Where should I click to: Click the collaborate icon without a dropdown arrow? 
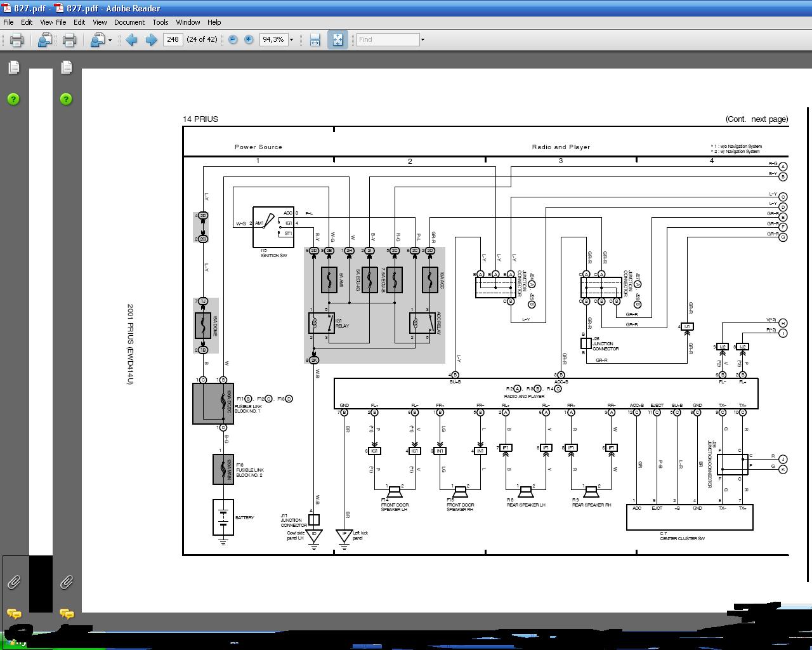tap(44, 40)
